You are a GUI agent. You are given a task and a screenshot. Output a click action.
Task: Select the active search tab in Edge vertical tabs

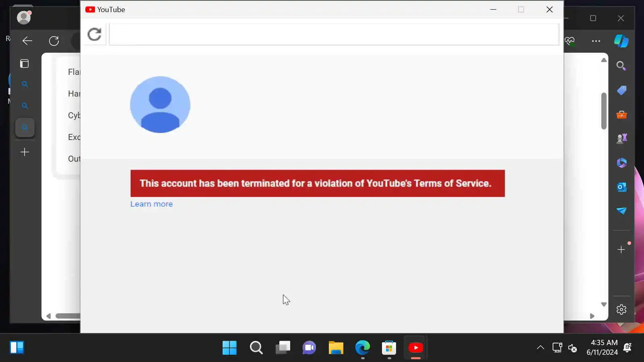[x=25, y=128]
